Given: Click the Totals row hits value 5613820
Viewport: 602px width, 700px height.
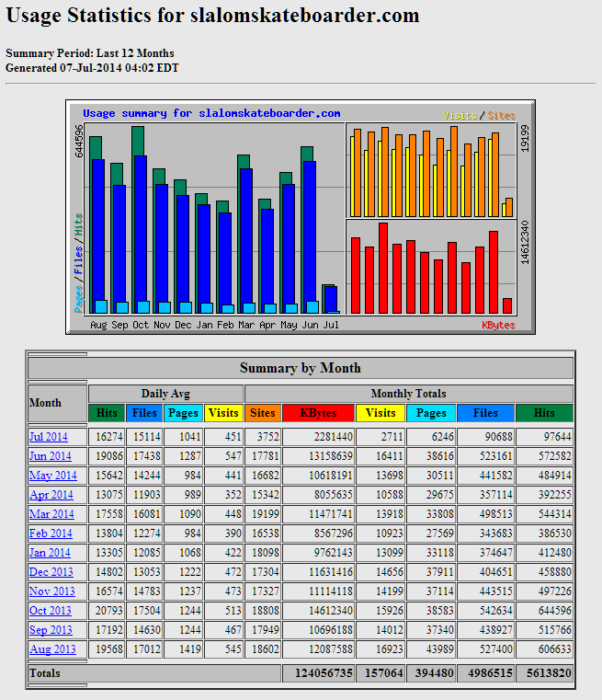Looking at the screenshot, I should tap(544, 673).
